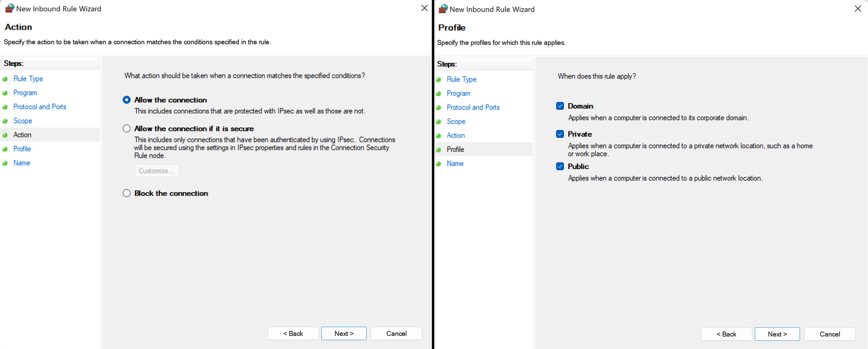Screen dimensions: 868x349
Task: Go to the Program step in the Action wizard
Action: click(x=25, y=93)
